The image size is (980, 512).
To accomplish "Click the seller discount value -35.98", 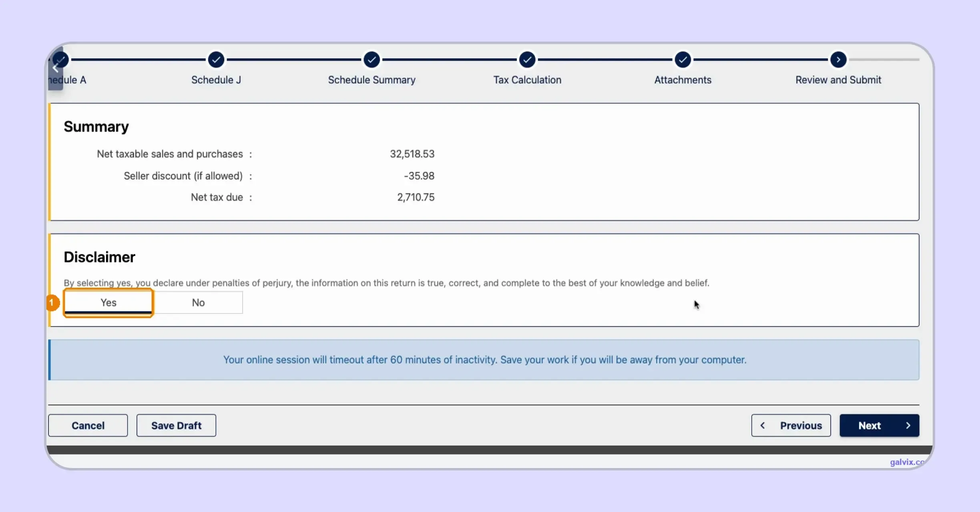I will 419,176.
